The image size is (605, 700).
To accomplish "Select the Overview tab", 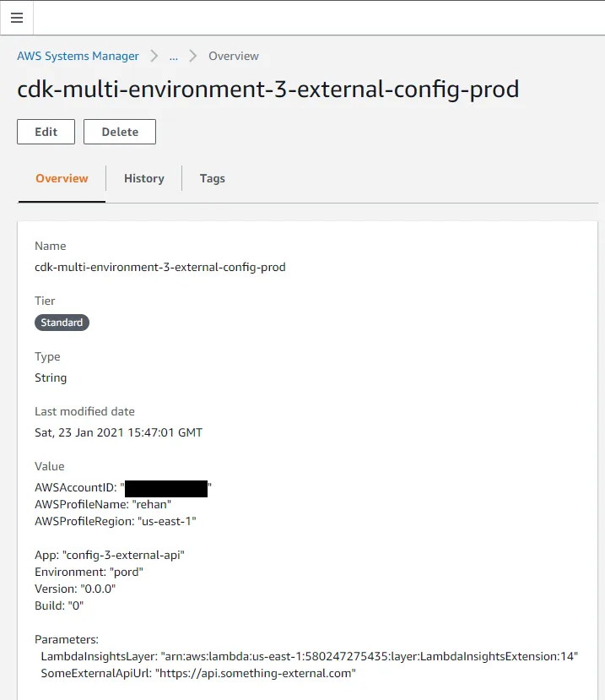I will pos(62,178).
